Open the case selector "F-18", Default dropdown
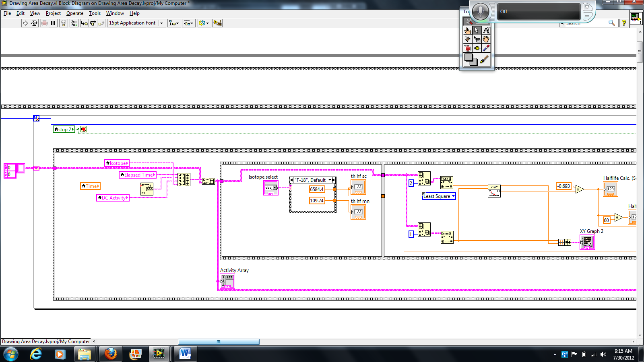This screenshot has width=644, height=362. pos(312,180)
